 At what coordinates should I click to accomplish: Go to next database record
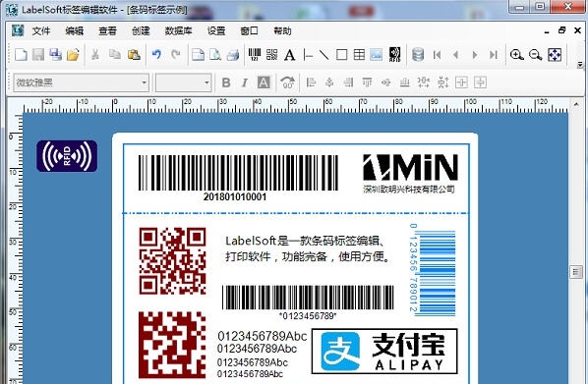tap(475, 55)
